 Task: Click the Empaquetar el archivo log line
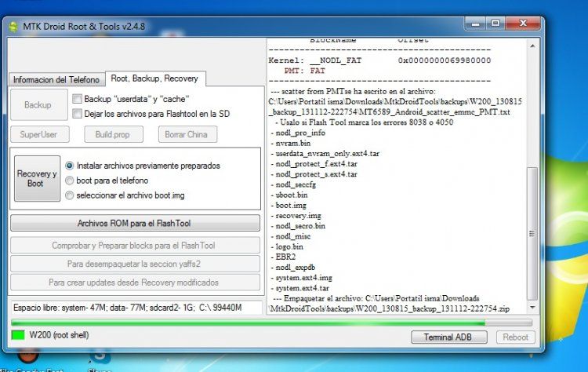coord(376,299)
